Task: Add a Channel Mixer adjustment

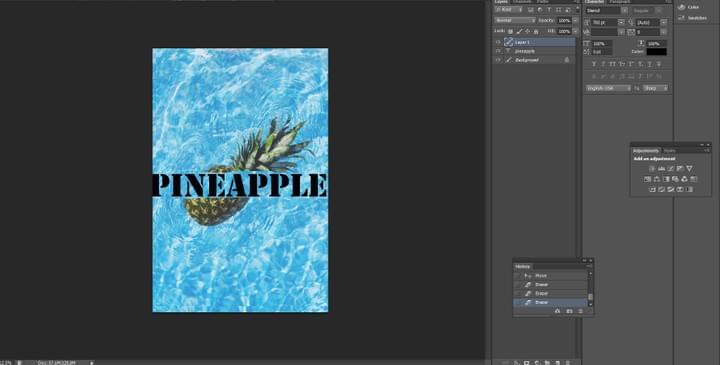Action: pos(684,179)
